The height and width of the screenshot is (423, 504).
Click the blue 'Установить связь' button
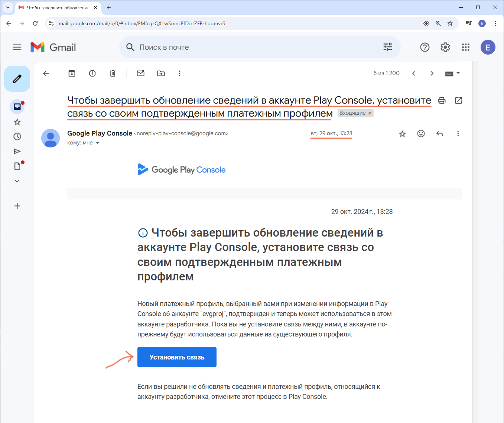coord(177,357)
